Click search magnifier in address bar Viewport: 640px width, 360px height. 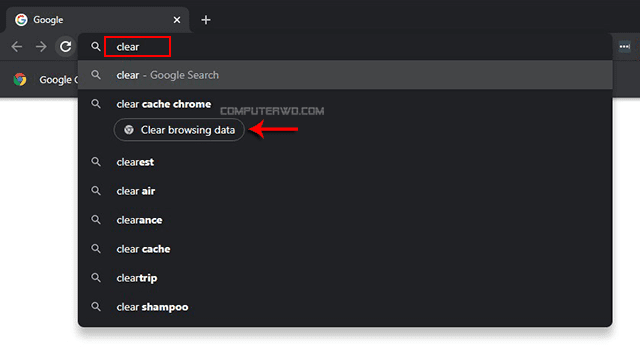[x=96, y=47]
